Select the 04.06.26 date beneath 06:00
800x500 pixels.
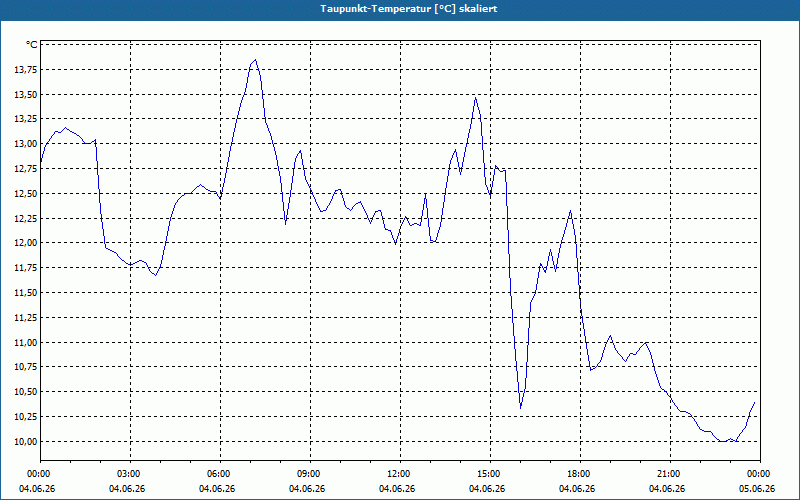coord(217,489)
